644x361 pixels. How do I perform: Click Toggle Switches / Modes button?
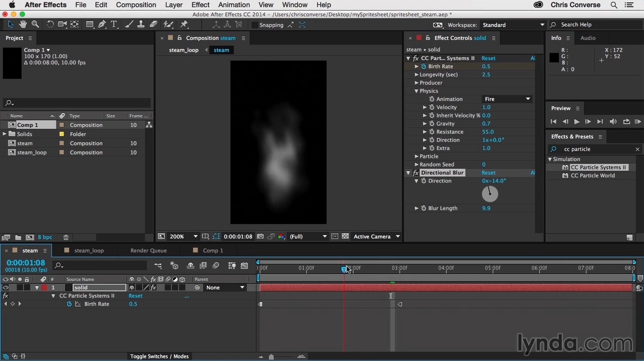(x=159, y=356)
